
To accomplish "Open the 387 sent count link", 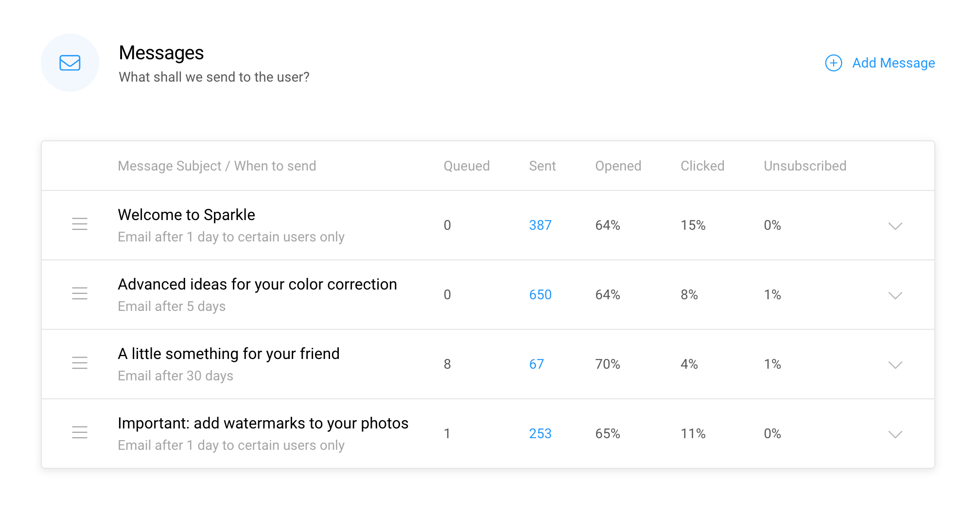I will tap(540, 225).
